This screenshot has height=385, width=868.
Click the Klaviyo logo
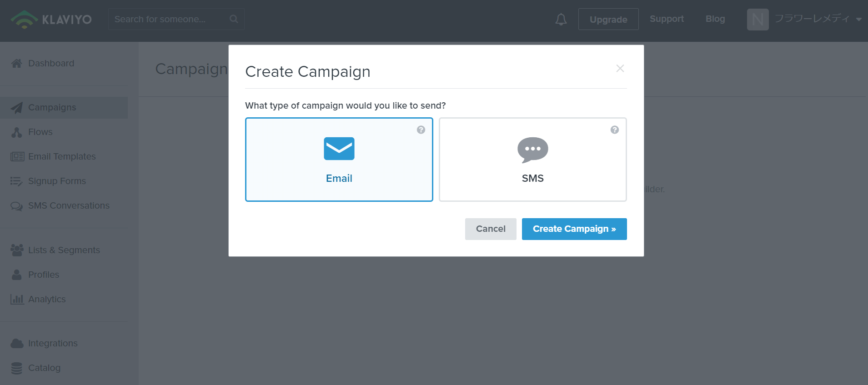tap(51, 19)
